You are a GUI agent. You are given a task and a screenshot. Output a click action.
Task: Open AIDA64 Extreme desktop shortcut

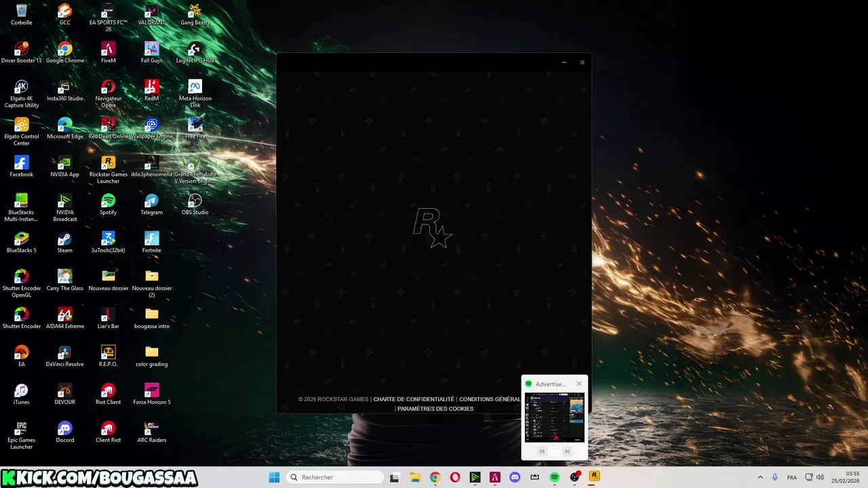[x=65, y=318]
